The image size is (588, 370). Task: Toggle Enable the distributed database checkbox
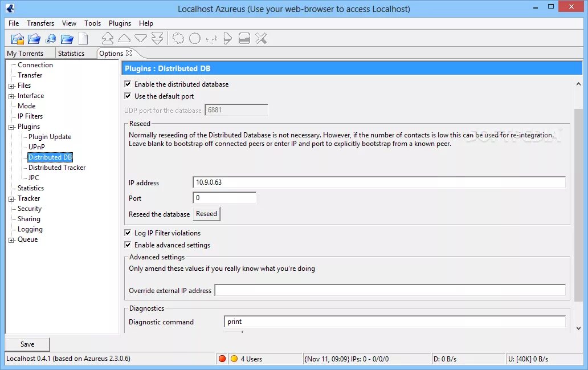tap(128, 84)
